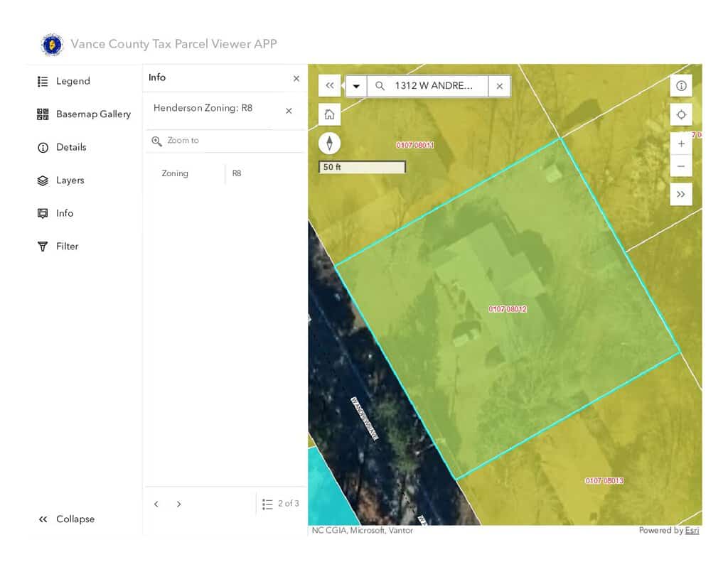The height and width of the screenshot is (562, 728).
Task: Collapse the left map tools panel
Action: pos(329,86)
